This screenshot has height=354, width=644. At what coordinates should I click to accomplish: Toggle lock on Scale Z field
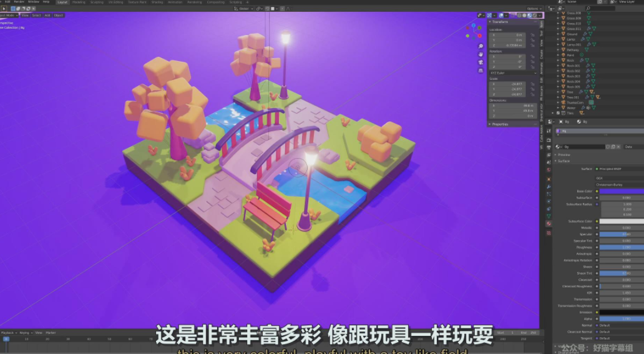tap(532, 94)
